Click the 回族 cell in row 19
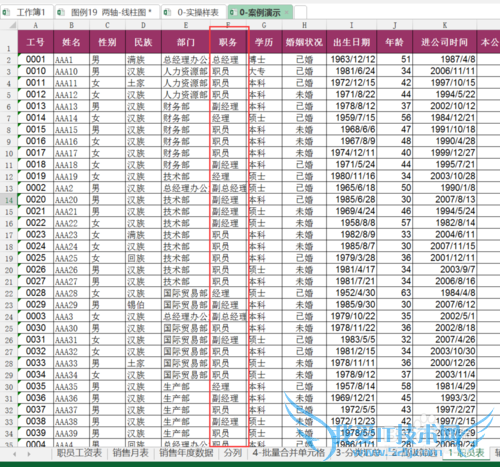Screen dimensions: 500x467 tap(143, 258)
